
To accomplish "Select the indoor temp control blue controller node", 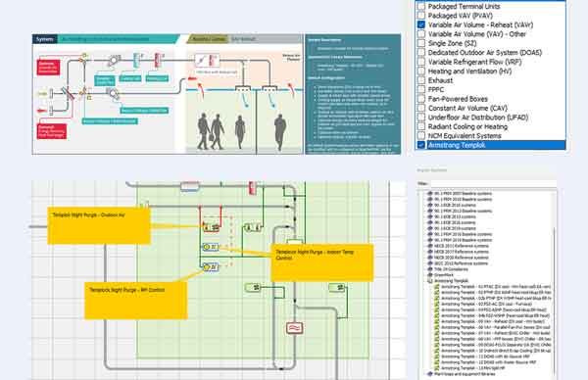I will tap(210, 248).
